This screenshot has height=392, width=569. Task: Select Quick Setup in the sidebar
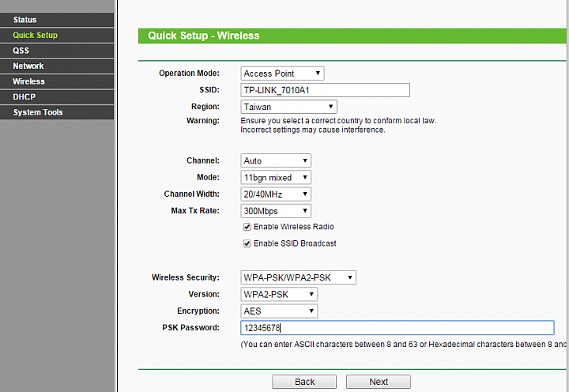click(x=57, y=36)
